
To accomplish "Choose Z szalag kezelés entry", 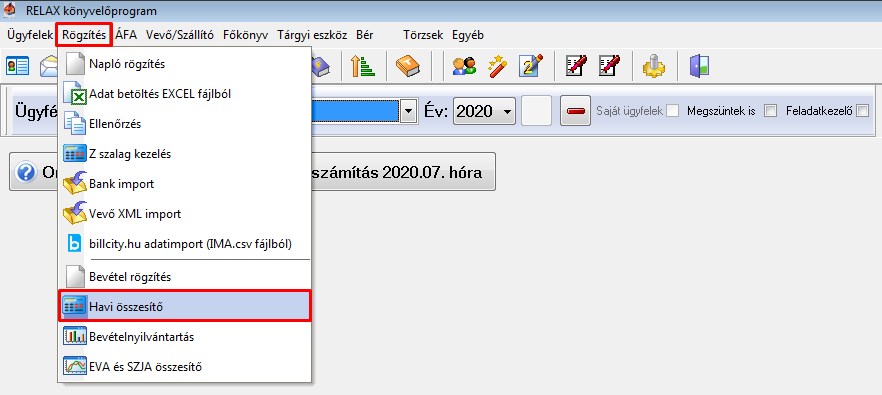I will click(185, 154).
